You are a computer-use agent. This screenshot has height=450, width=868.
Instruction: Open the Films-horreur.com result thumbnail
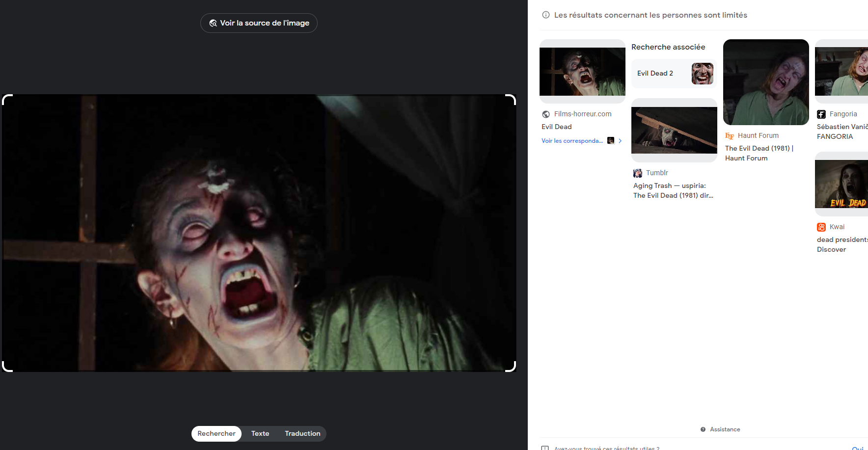[582, 71]
